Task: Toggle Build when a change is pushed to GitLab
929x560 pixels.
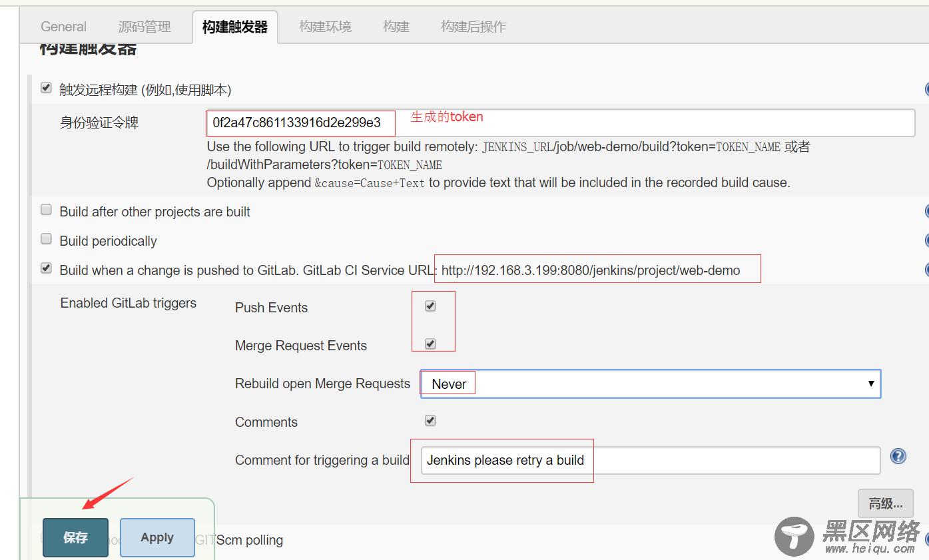Action: pos(46,268)
